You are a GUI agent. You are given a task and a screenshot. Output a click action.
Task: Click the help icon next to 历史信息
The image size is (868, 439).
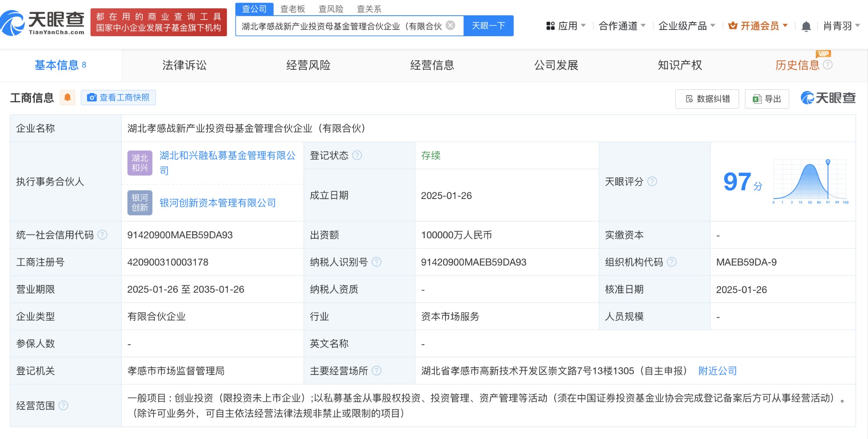tap(828, 65)
